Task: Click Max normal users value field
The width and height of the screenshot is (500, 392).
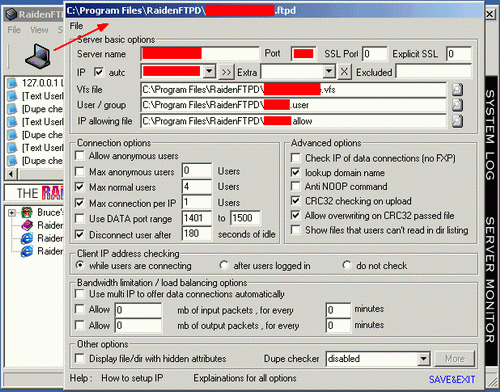Action: 197,187
